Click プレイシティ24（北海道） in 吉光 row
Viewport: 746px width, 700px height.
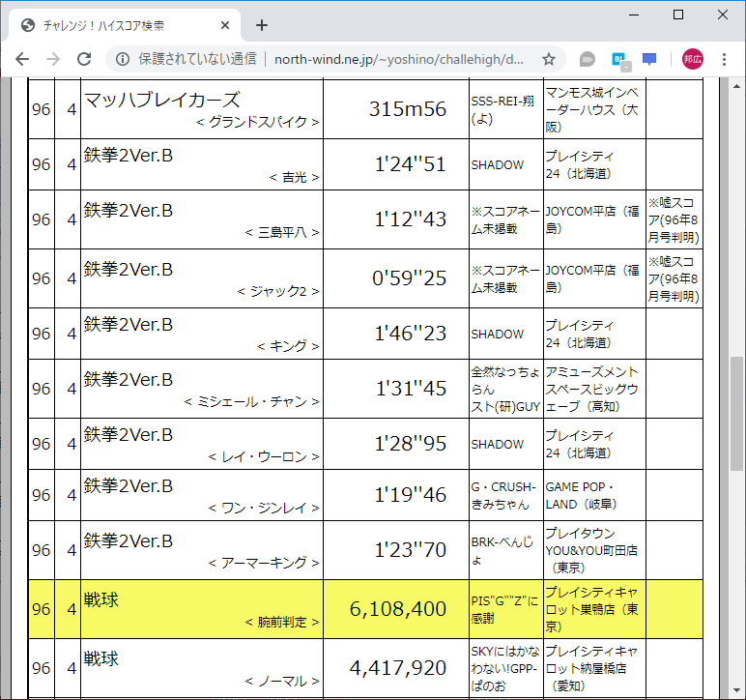pyautogui.click(x=580, y=164)
